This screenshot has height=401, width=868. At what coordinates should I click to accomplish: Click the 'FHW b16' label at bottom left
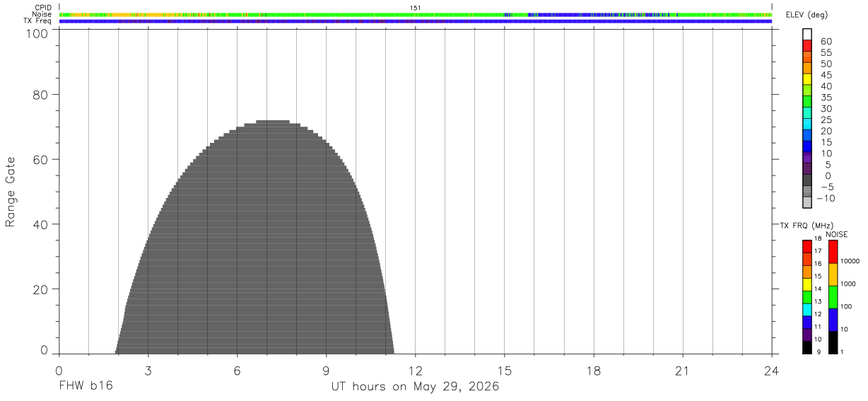pyautogui.click(x=86, y=387)
